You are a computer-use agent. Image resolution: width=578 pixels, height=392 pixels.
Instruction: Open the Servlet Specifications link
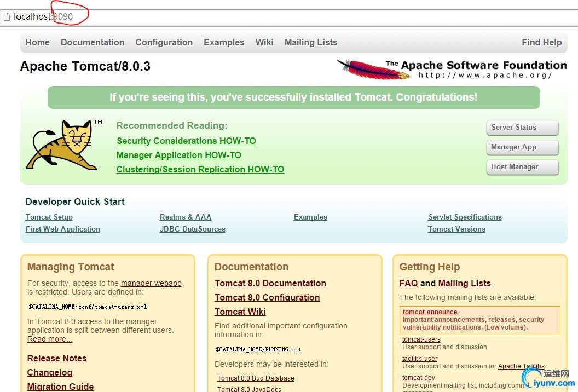click(x=465, y=217)
